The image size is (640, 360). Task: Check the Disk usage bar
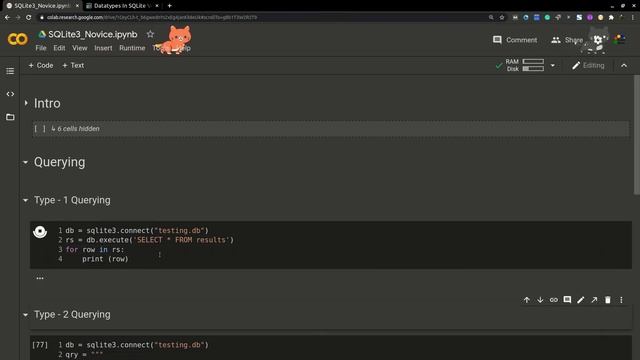tap(533, 69)
